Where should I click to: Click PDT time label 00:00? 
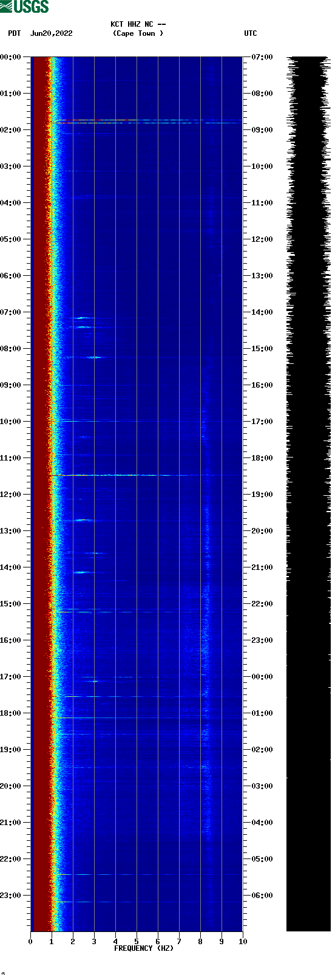tap(11, 57)
